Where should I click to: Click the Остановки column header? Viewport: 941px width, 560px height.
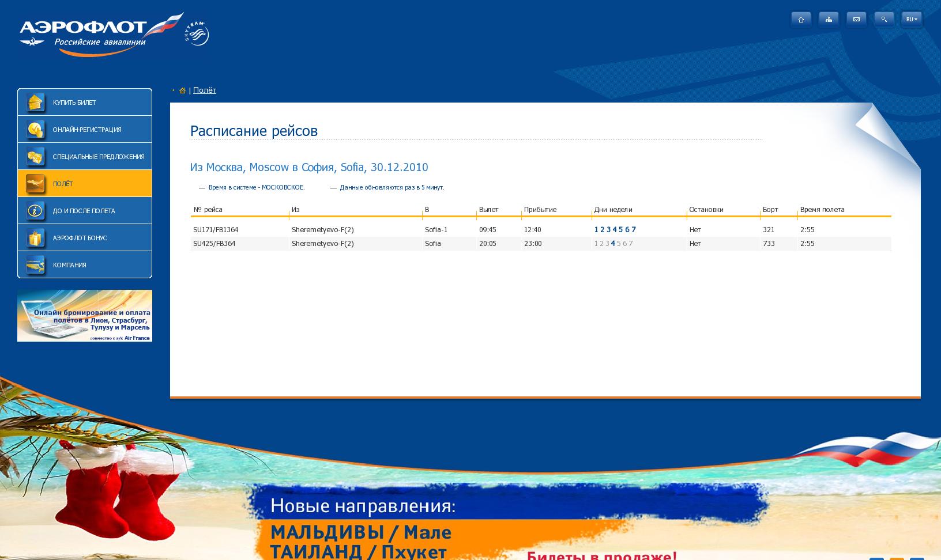706,209
